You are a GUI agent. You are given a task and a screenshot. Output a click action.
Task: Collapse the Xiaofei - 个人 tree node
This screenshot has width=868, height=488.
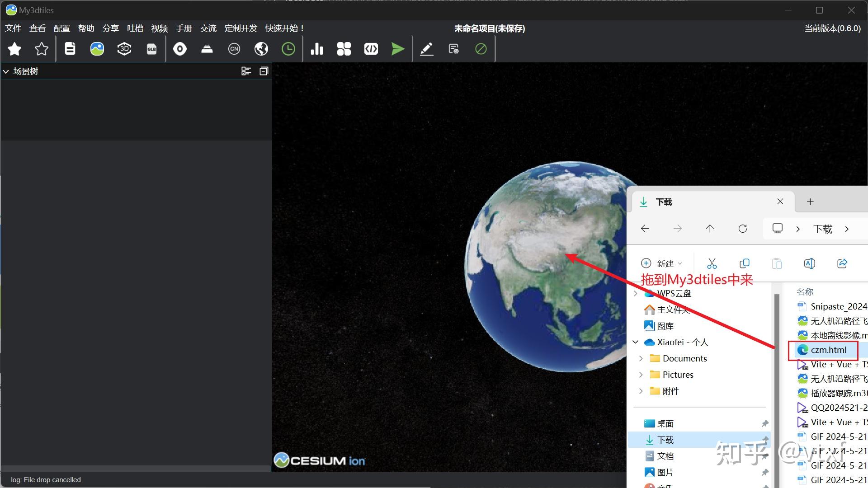(636, 342)
